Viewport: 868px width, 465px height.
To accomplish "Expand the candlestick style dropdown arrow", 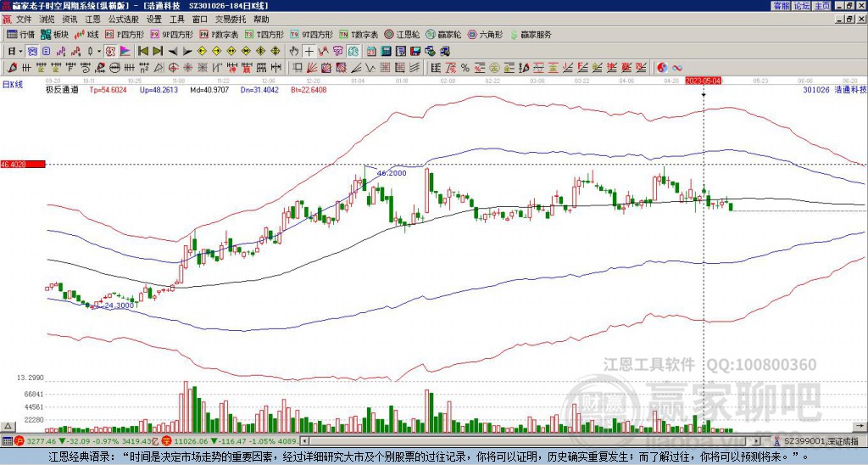I will 99,51.
